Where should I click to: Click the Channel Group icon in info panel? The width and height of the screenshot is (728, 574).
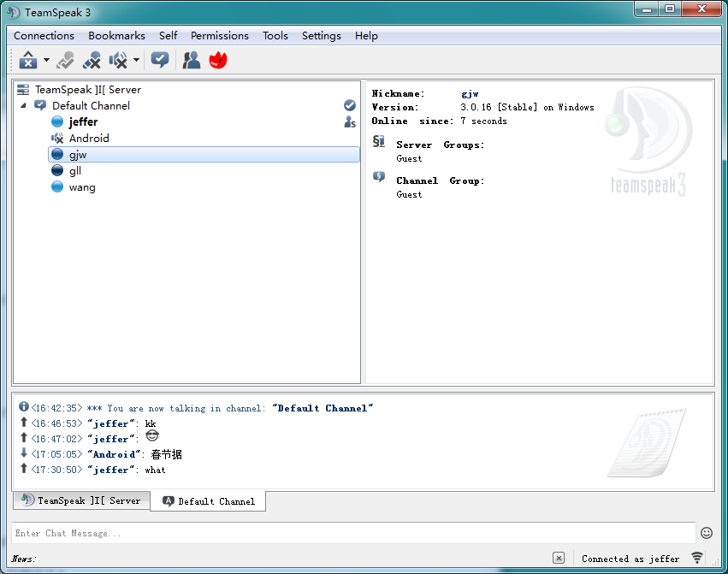379,177
